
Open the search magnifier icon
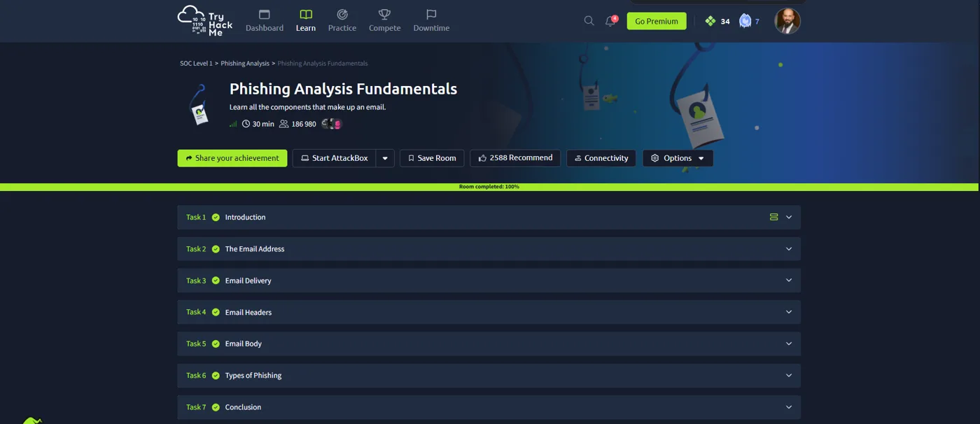[x=589, y=21]
